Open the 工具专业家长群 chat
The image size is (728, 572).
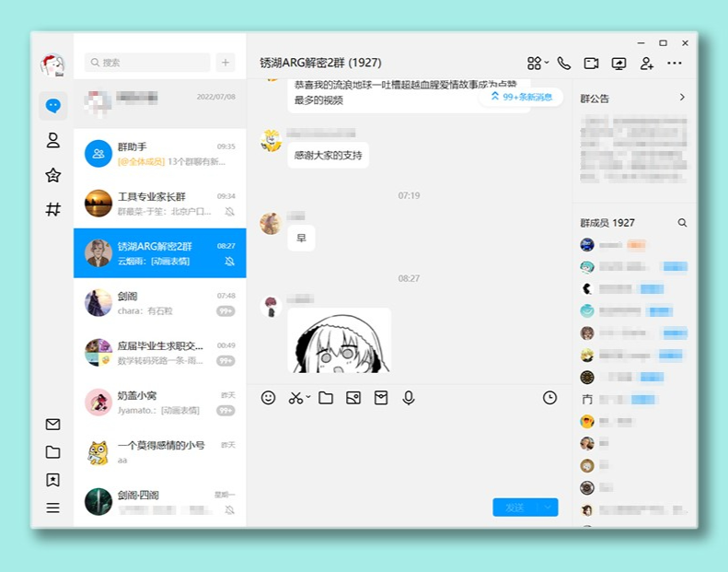[x=160, y=204]
